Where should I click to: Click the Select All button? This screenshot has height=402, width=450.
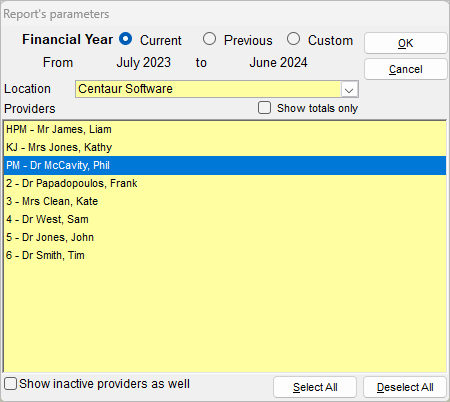tap(315, 387)
